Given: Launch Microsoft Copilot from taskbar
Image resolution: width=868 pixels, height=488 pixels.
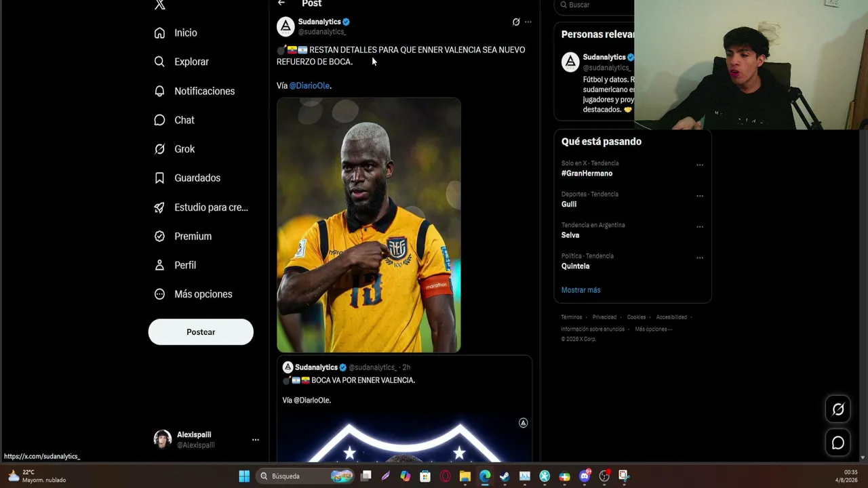Looking at the screenshot, I should [x=406, y=476].
